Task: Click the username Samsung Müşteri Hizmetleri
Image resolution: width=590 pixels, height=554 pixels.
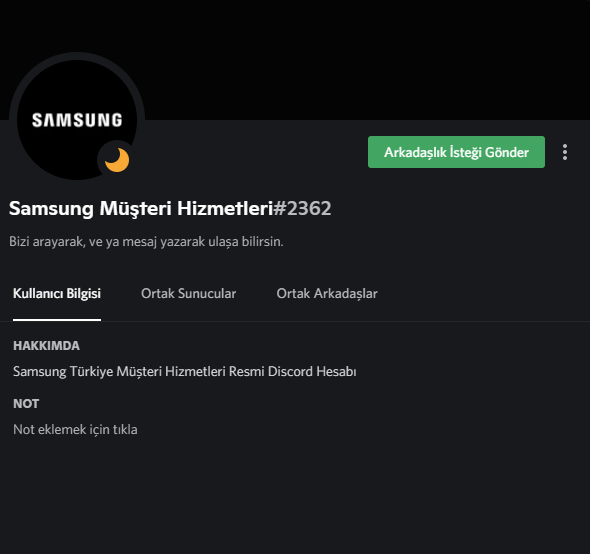Action: tap(141, 208)
